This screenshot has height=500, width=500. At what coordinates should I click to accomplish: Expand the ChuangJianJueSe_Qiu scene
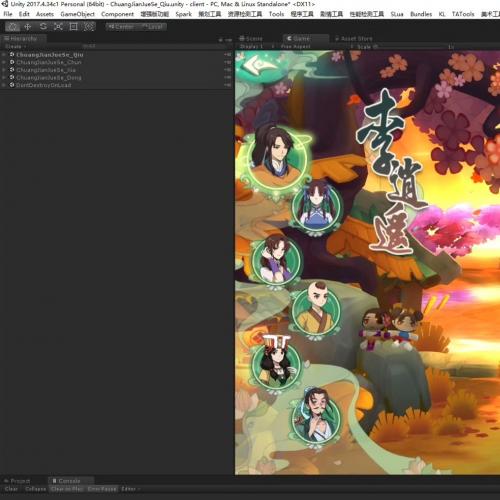[4, 55]
